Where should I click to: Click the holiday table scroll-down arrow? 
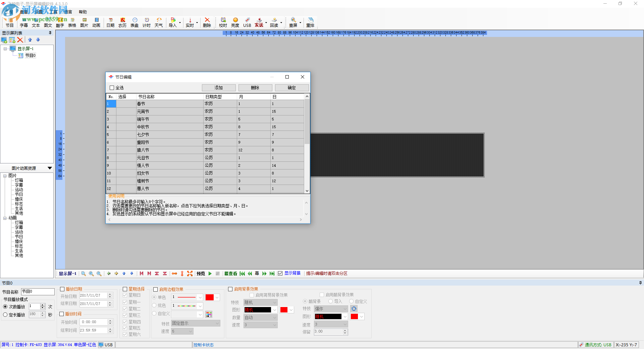[x=307, y=191]
